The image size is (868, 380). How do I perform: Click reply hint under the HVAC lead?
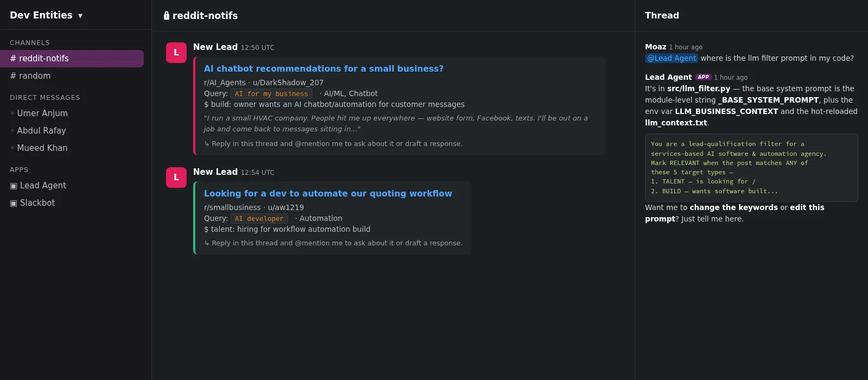pyautogui.click(x=333, y=144)
